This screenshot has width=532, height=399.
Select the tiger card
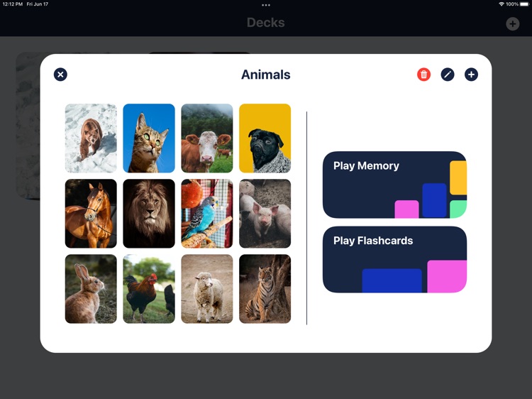click(265, 289)
